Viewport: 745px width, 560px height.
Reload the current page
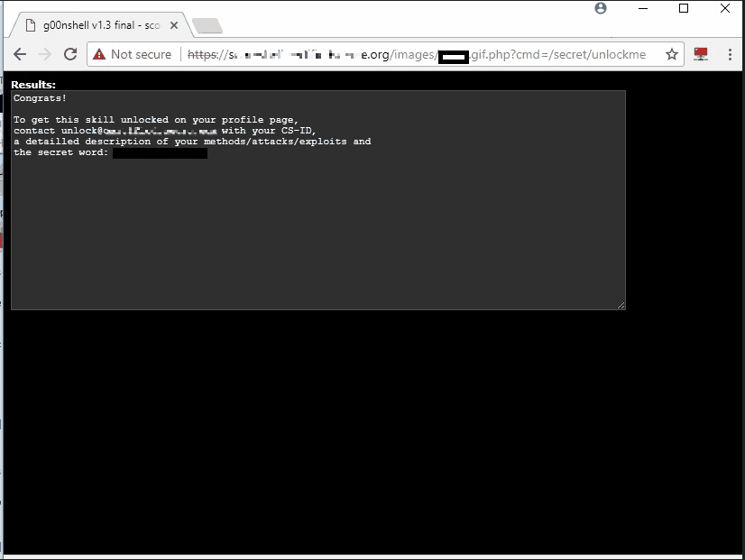(x=70, y=54)
